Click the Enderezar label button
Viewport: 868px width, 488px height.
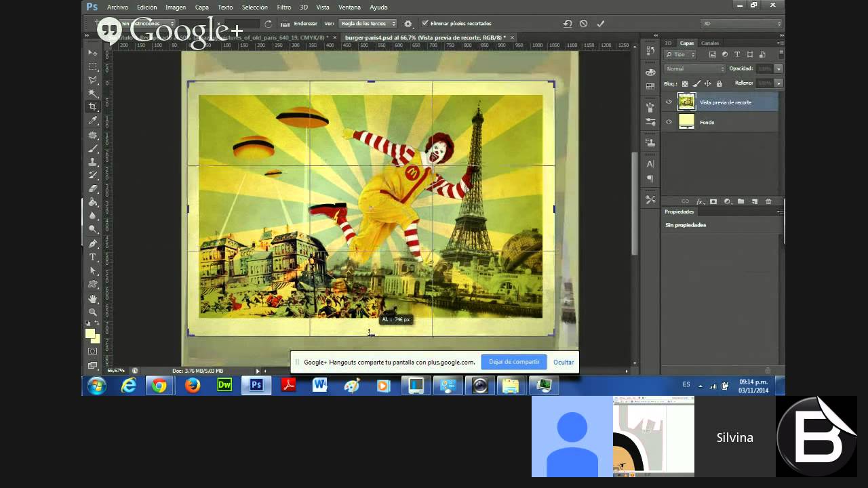[305, 23]
